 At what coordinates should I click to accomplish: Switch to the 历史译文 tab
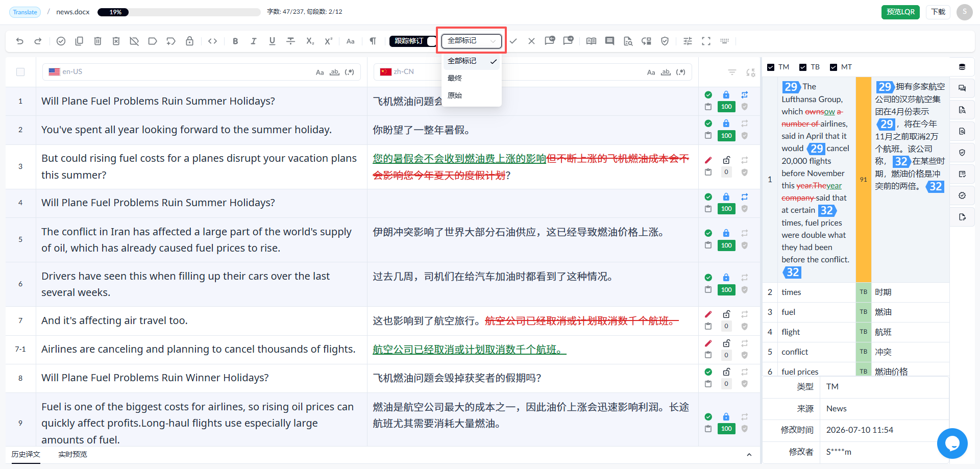[26, 454]
